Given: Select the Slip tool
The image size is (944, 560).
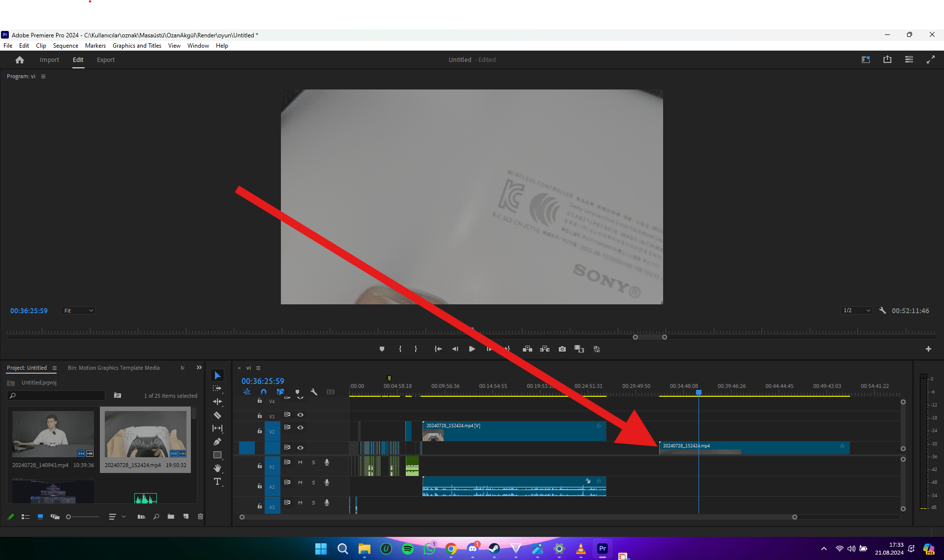Looking at the screenshot, I should coord(217,428).
